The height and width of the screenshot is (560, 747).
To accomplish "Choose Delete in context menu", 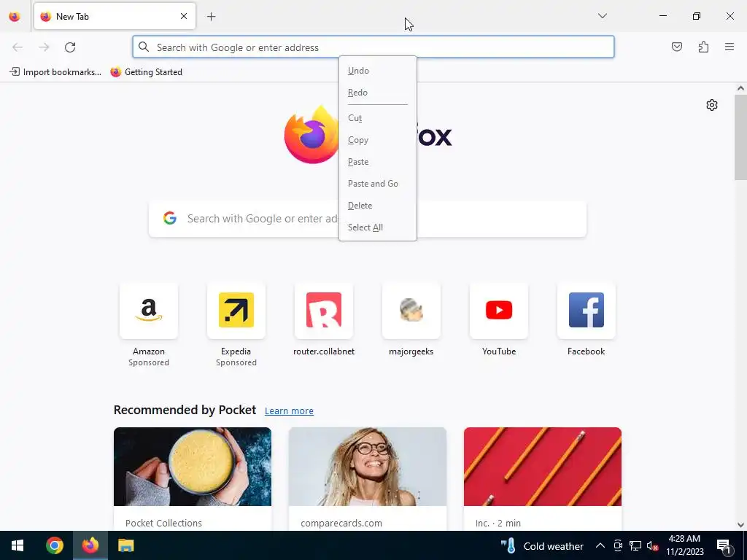I will coord(377,206).
